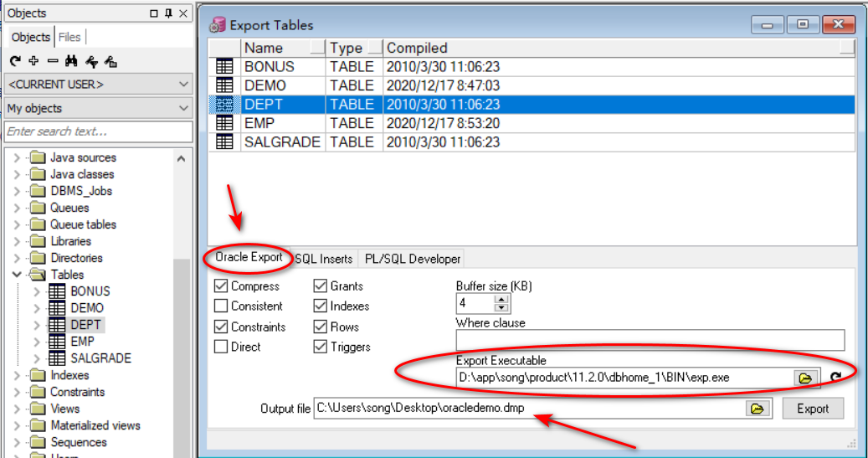Click the SALGRADE row table icon in Export Tables
868x458 pixels.
[224, 142]
